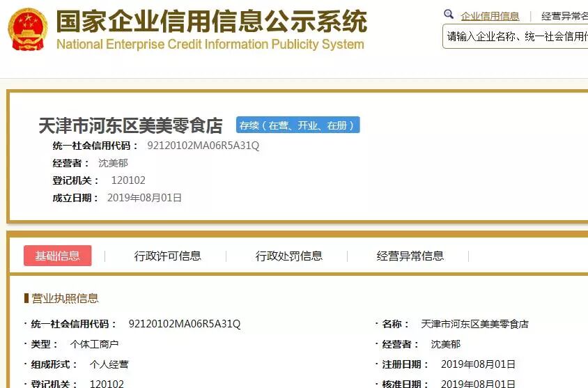Viewport: 588px width, 388px height.
Task: Click 登记机关 value 120102 in license section
Action: 107,384
